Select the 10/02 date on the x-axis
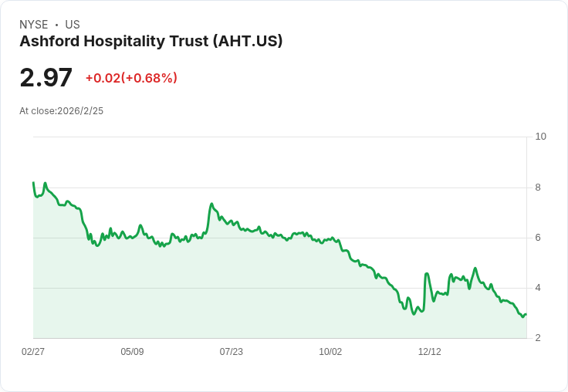Screen dimensions: 568x392 (x=330, y=351)
